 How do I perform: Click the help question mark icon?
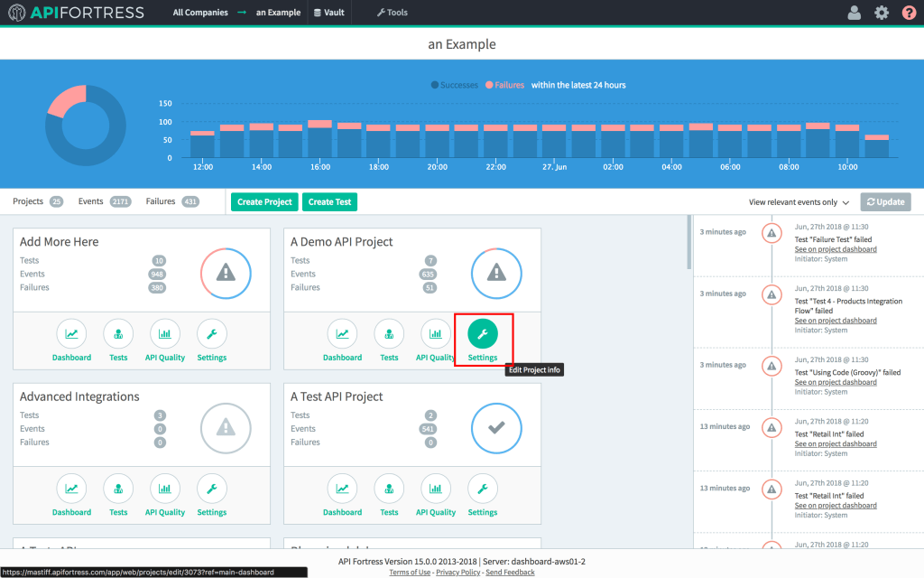point(909,13)
